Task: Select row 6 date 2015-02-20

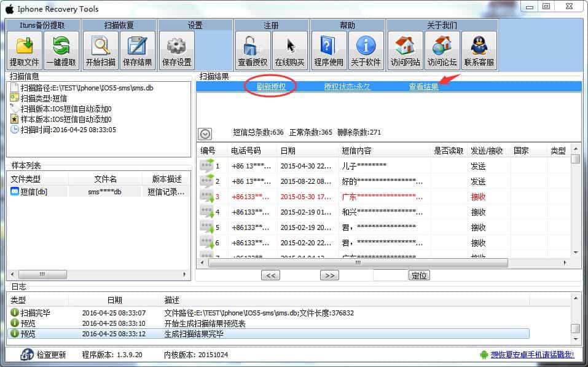Action: [x=305, y=243]
